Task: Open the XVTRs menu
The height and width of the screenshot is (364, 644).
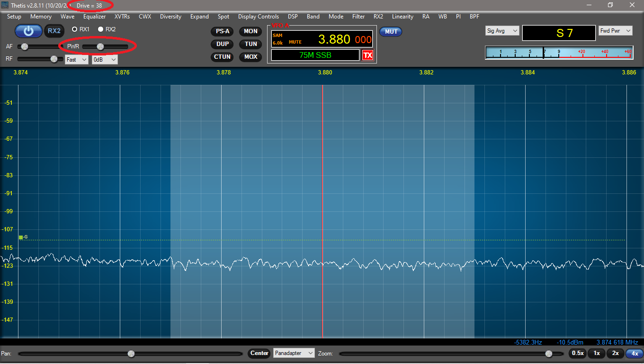Action: (x=122, y=17)
